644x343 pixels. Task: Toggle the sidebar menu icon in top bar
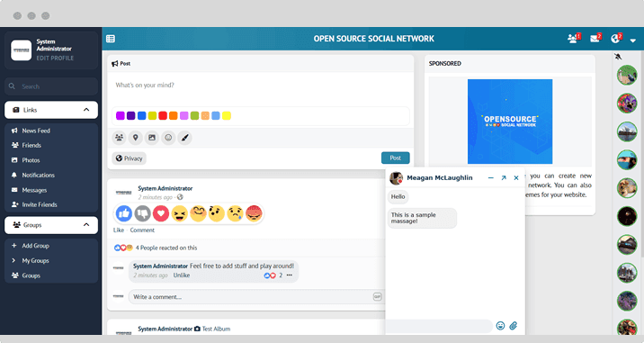111,39
